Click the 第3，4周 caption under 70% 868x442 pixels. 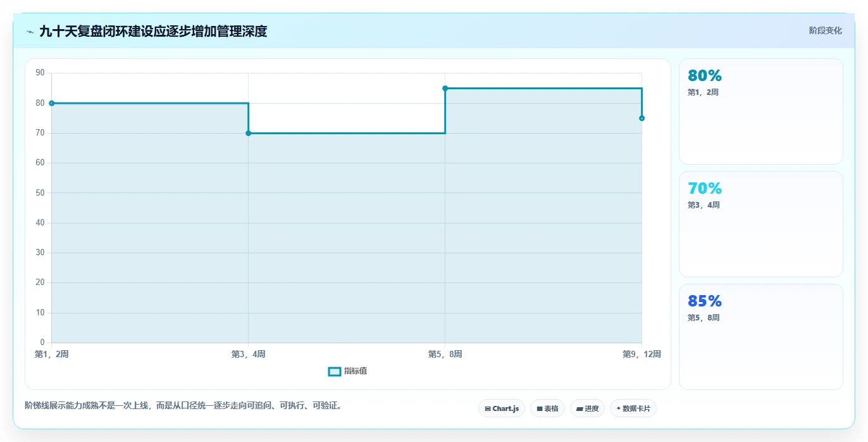(x=704, y=205)
